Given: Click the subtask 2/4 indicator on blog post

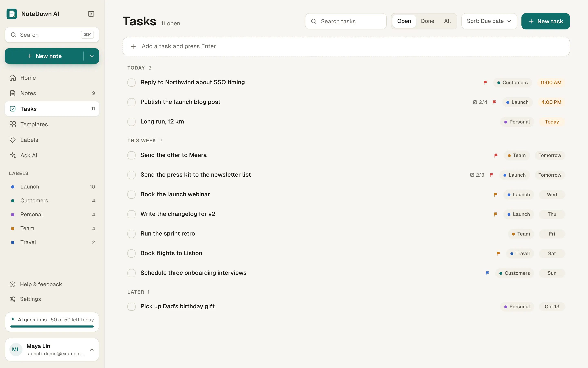Looking at the screenshot, I should click(x=480, y=102).
